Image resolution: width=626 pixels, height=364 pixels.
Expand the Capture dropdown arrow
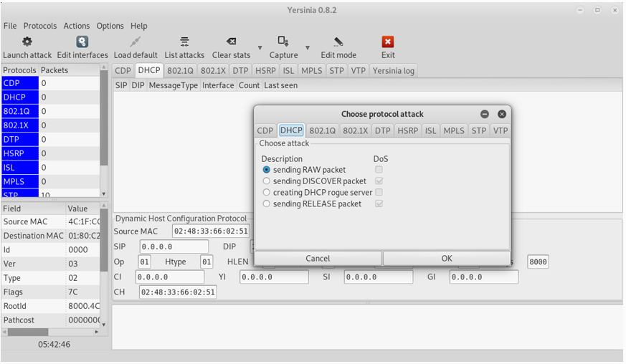coord(308,48)
